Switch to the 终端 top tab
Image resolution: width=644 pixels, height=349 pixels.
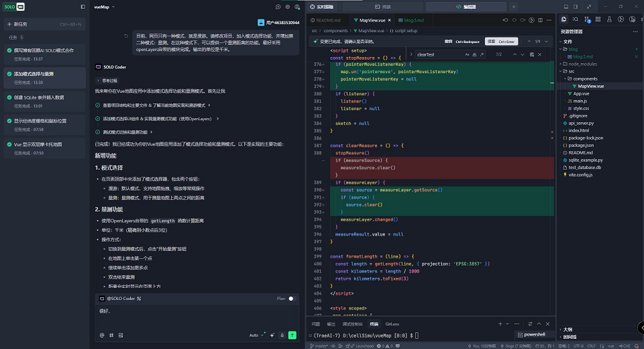[383, 7]
